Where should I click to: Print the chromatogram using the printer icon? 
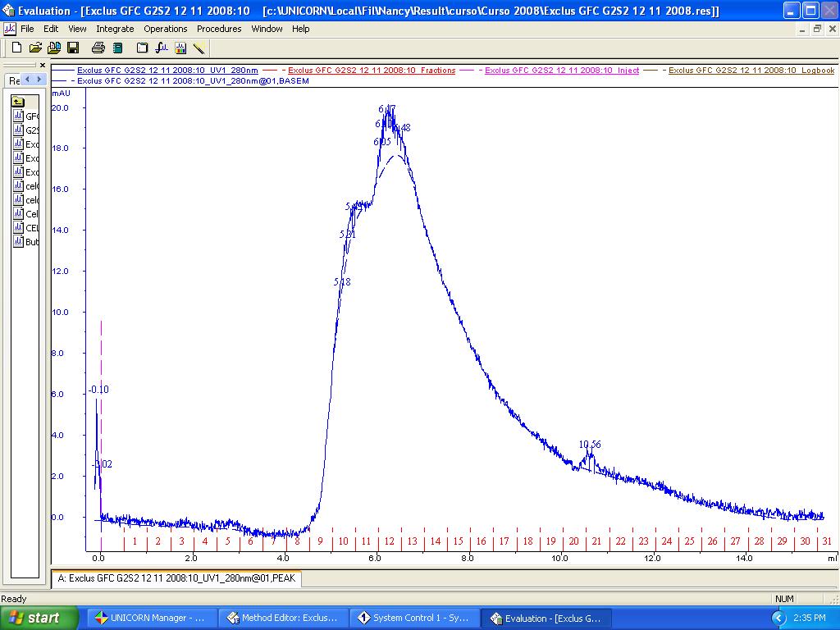coord(98,48)
